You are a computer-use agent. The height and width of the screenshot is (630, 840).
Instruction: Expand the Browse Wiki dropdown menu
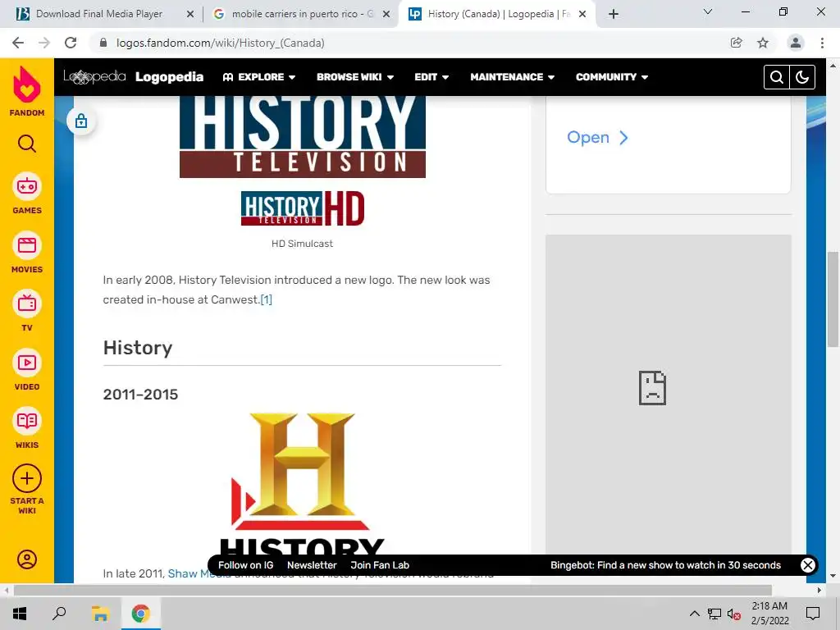point(355,77)
